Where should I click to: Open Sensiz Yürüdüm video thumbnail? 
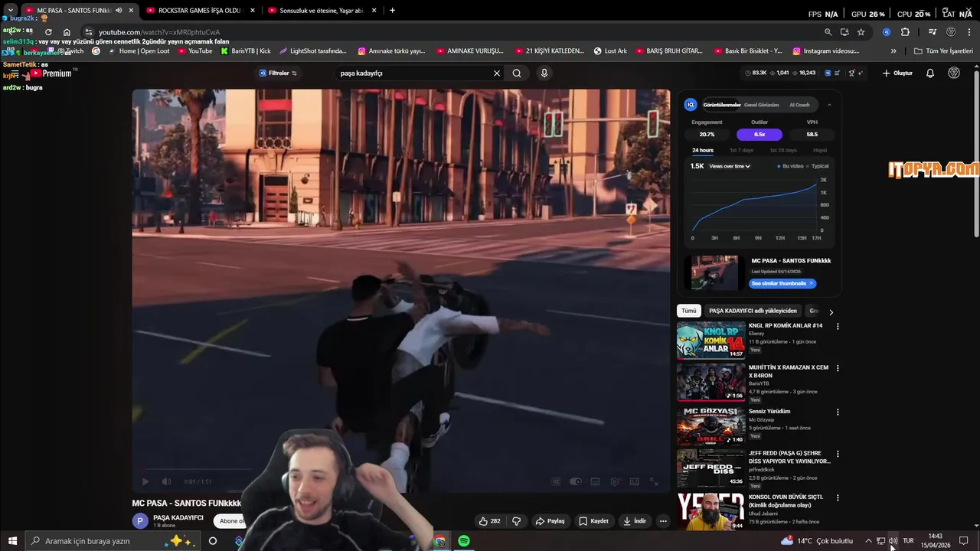point(710,425)
